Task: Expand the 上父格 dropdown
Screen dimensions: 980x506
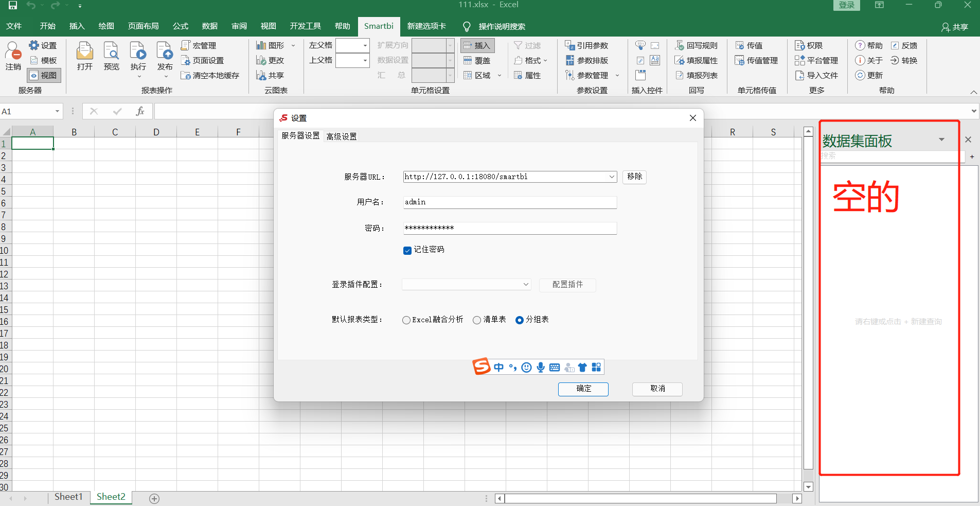Action: [x=365, y=60]
